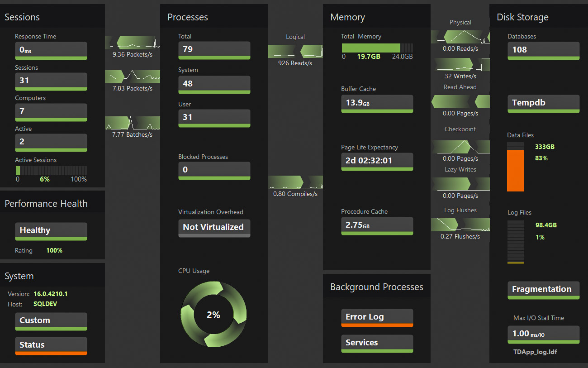Click the Fragmentation button
Viewport: 588px width, 368px height.
[543, 290]
